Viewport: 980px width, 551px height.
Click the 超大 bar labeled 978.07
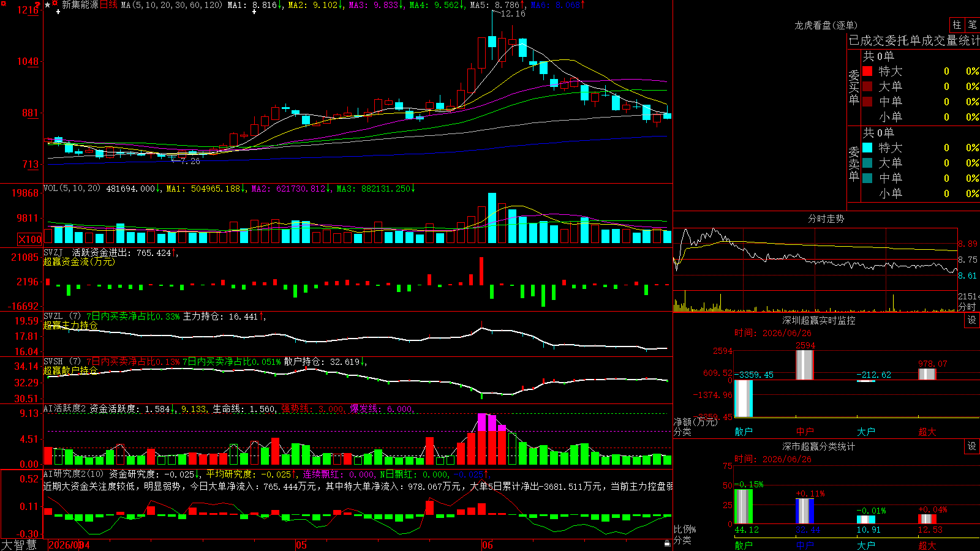click(927, 374)
